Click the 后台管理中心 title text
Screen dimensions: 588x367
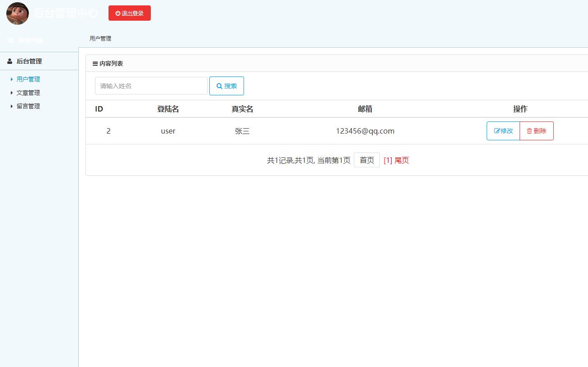point(66,13)
